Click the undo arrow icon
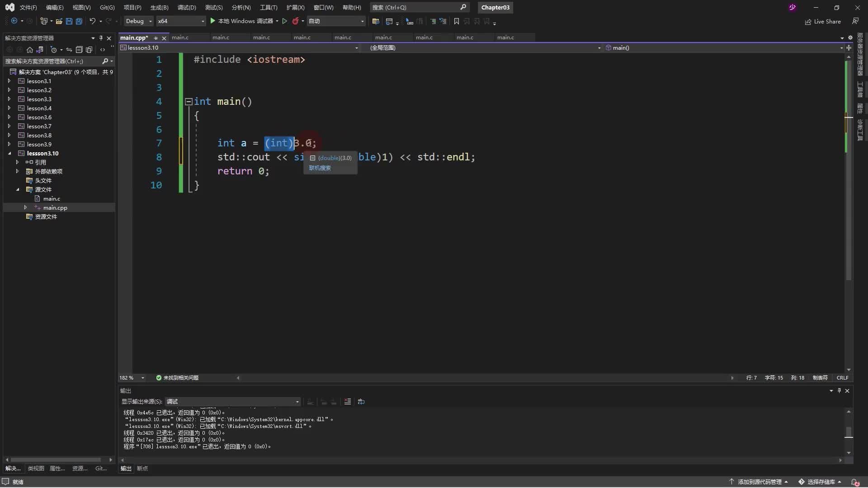 pyautogui.click(x=92, y=21)
